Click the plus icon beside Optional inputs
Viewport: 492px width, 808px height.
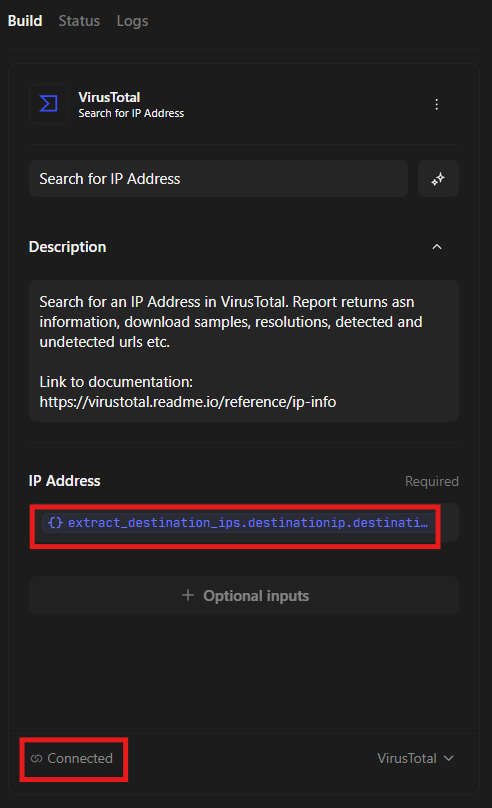click(x=188, y=595)
